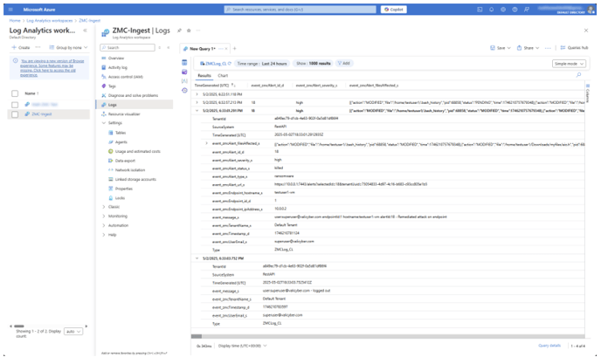The height and width of the screenshot is (364, 601).
Task: Open the functions side pane icon
Action: 184,81
